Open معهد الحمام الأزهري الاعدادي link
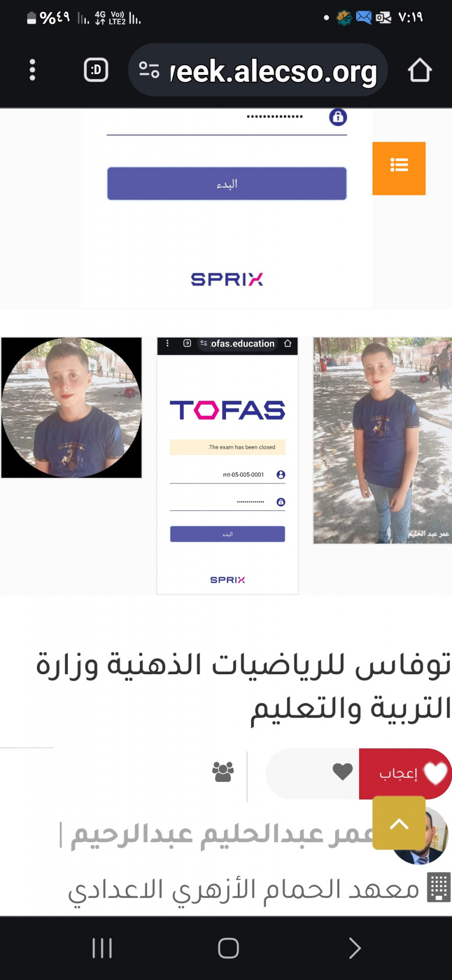Image resolution: width=452 pixels, height=980 pixels. pos(244,890)
